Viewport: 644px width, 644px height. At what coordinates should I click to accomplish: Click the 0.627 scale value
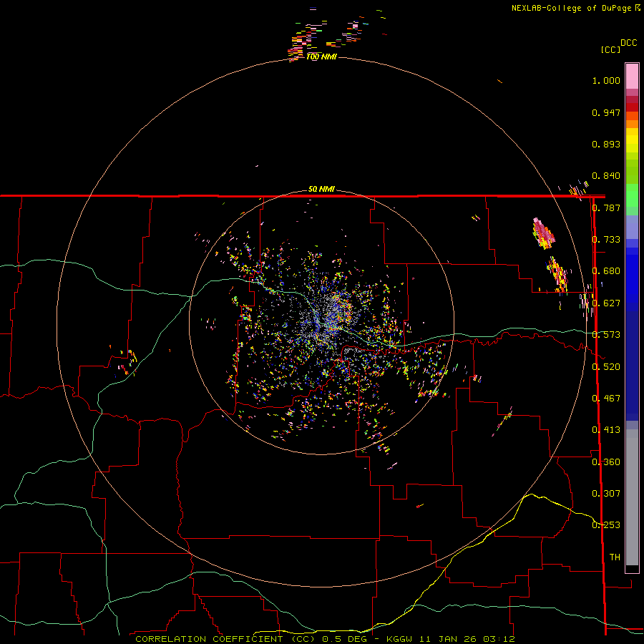pos(606,303)
